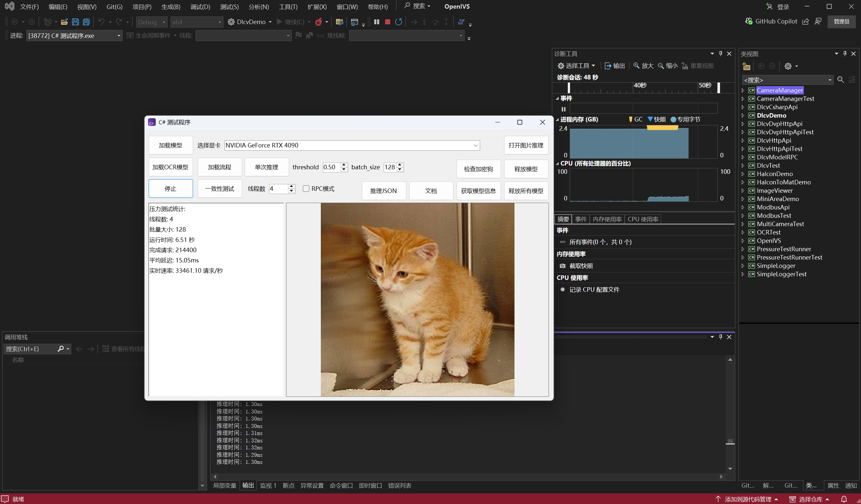
Task: Click the notifications bell in status bar
Action: coord(844,499)
